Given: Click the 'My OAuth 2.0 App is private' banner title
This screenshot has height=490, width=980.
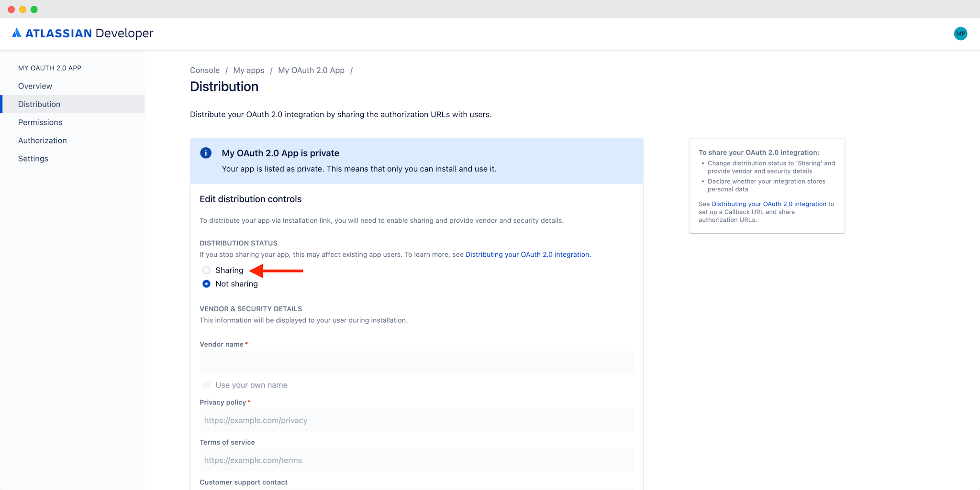Looking at the screenshot, I should pyautogui.click(x=280, y=153).
